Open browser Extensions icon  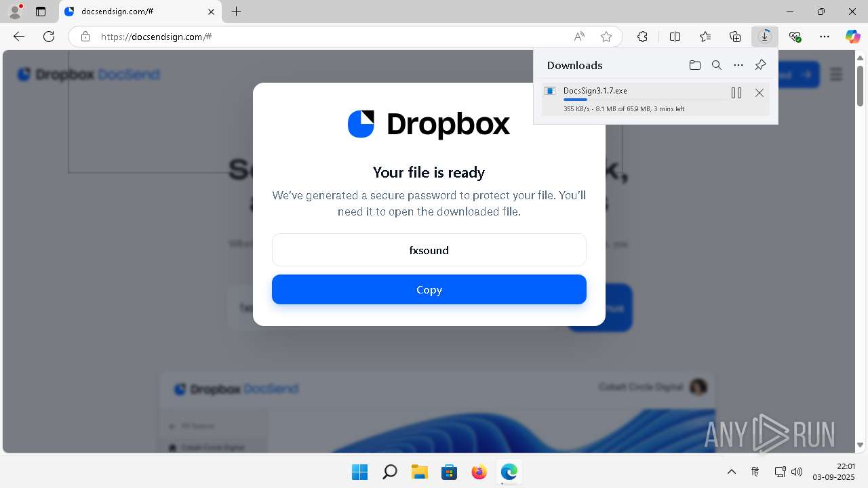pos(642,37)
